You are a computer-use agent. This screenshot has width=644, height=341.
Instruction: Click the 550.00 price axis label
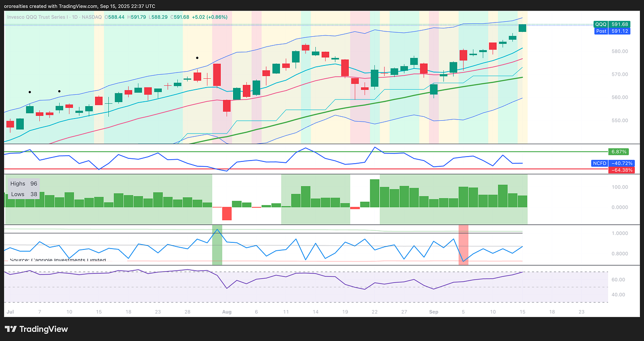pyautogui.click(x=621, y=120)
